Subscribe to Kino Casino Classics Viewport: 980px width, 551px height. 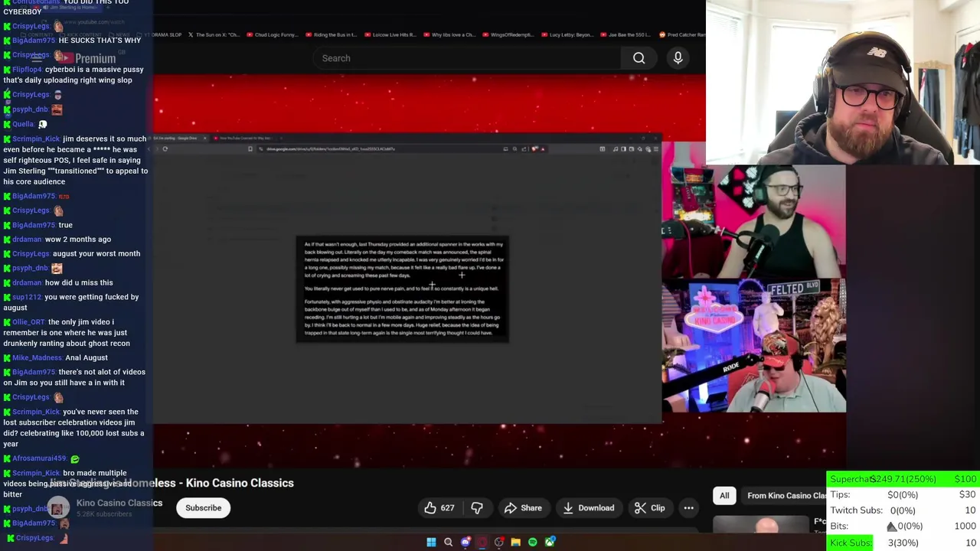point(203,508)
